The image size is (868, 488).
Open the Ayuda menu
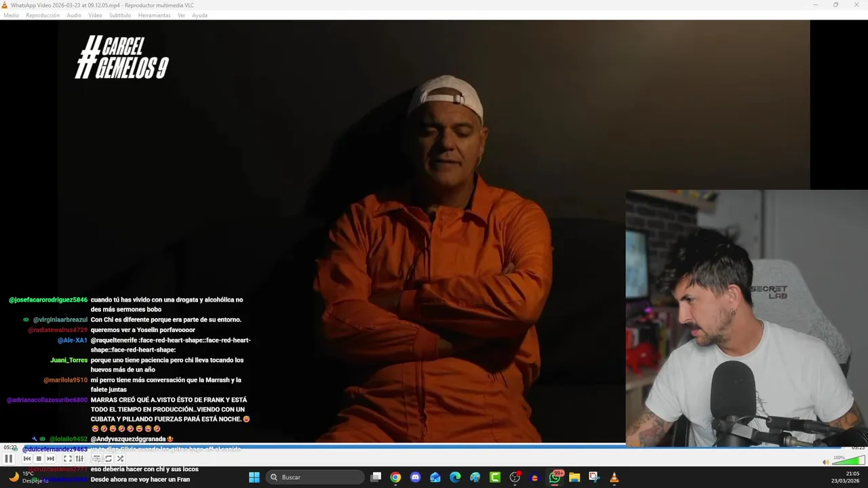pos(199,15)
